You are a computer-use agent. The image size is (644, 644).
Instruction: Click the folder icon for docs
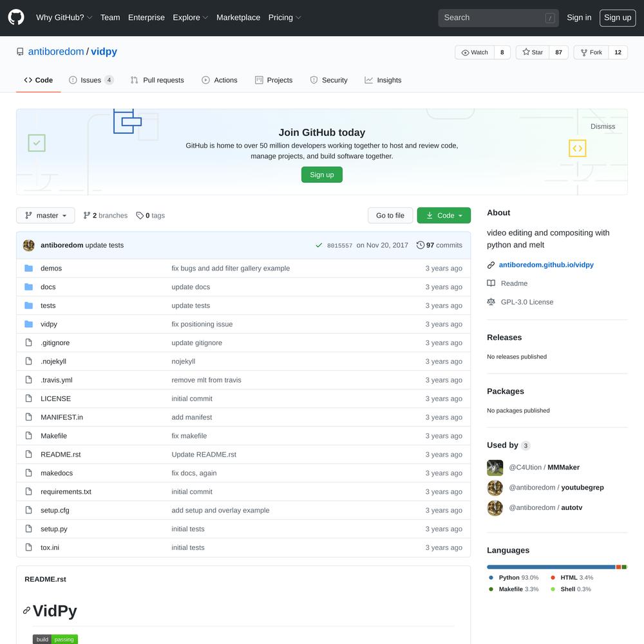(x=28, y=287)
